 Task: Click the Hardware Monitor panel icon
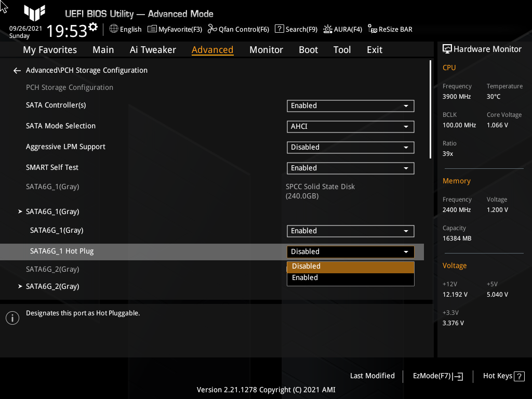(447, 48)
